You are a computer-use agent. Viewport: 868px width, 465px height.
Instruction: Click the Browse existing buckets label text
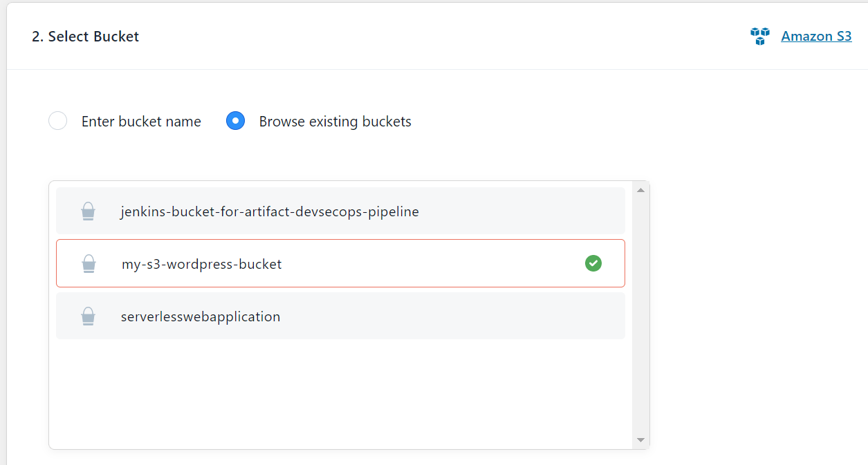[335, 121]
